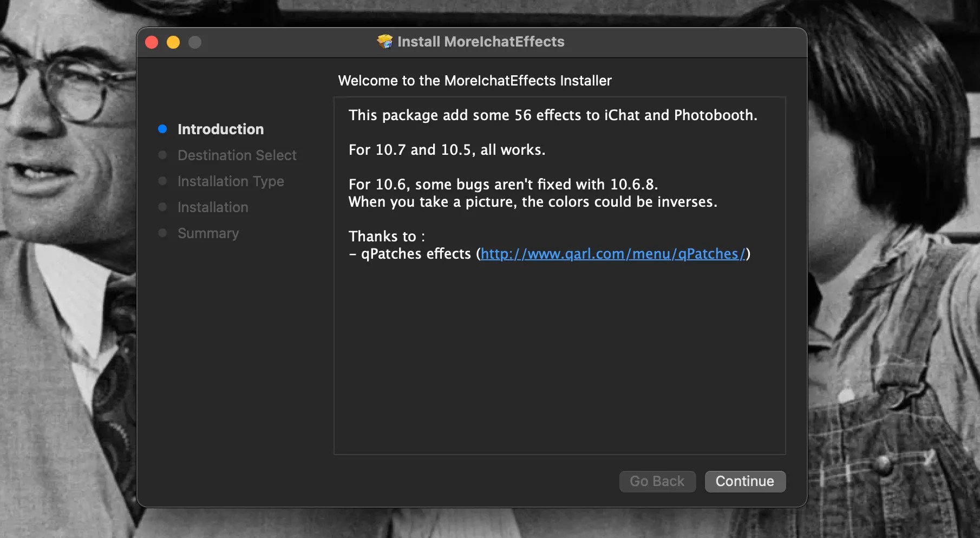The width and height of the screenshot is (980, 538).
Task: Click the bullet next to Summary
Action: (162, 233)
